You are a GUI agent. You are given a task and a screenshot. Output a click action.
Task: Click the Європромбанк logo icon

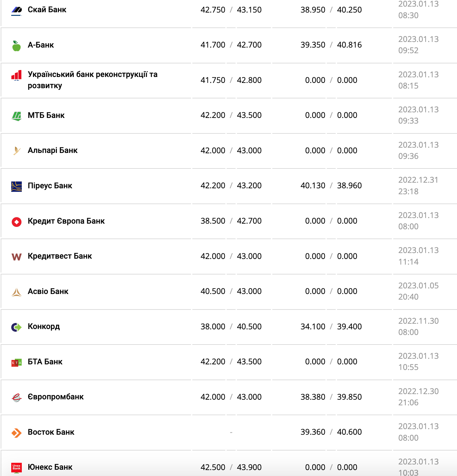[x=17, y=397]
